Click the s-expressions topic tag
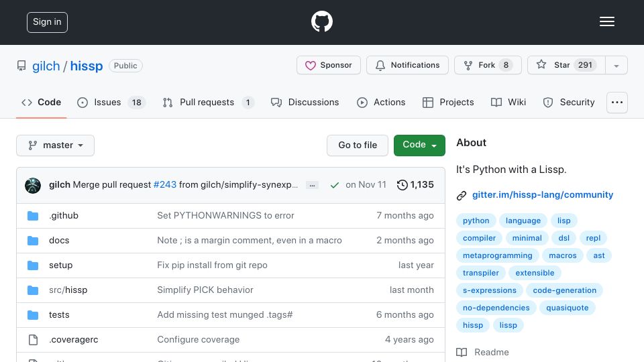The image size is (644, 362). click(x=490, y=290)
